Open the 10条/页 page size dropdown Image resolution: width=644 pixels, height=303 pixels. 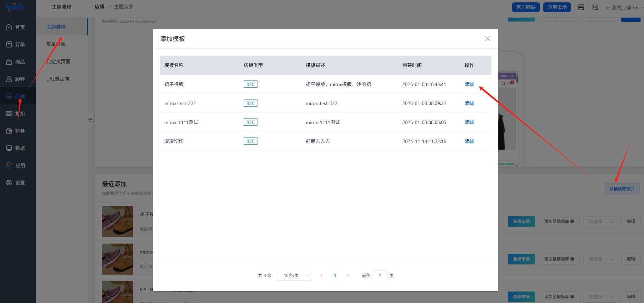[294, 275]
